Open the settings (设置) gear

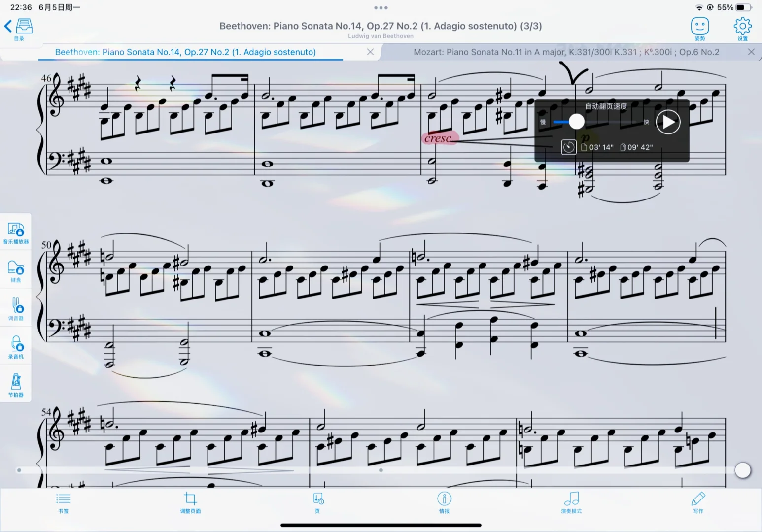(742, 29)
